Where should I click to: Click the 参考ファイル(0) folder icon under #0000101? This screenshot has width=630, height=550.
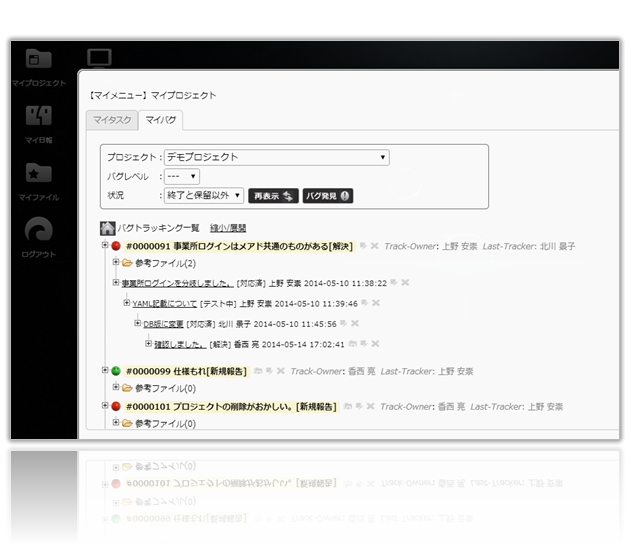point(127,423)
